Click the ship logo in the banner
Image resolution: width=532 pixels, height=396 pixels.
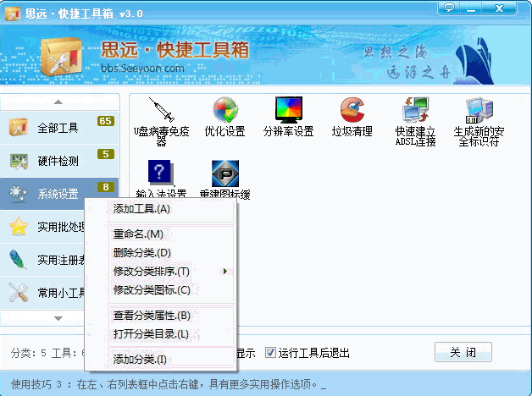[474, 61]
